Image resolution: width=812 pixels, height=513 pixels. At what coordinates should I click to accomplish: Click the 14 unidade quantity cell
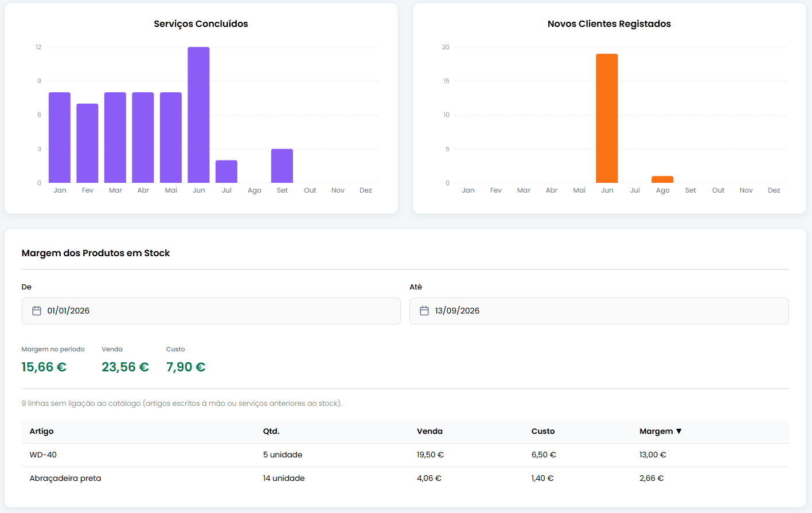point(284,478)
